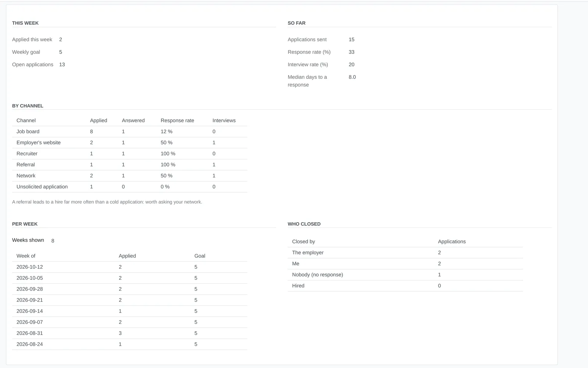Click the Closed by column header
The height and width of the screenshot is (368, 588).
coord(304,241)
